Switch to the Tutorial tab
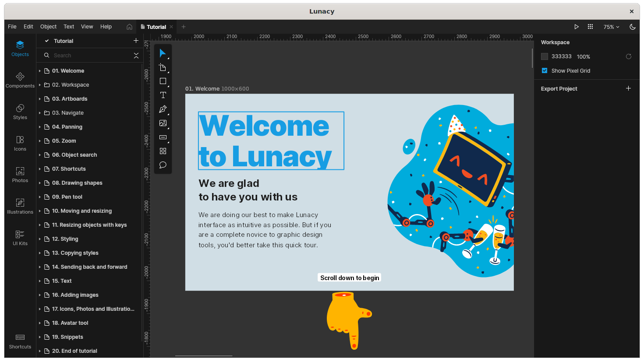Viewport: 644px width, 362px height. coord(156,27)
